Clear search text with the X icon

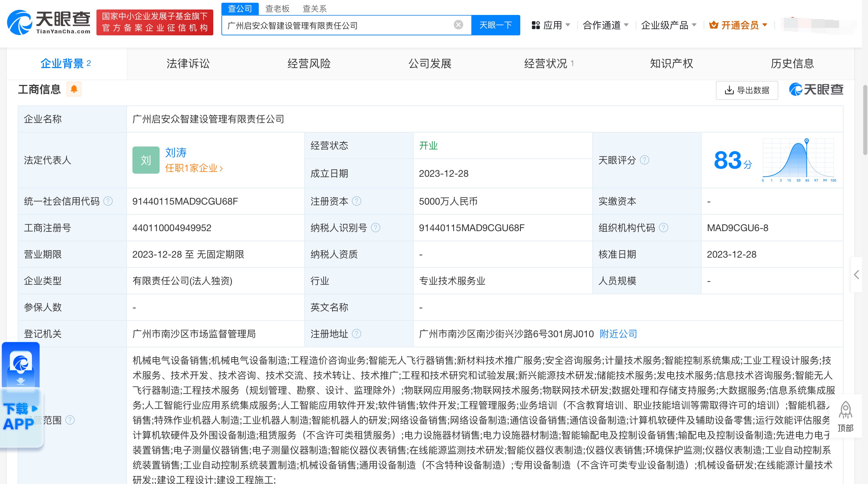[458, 25]
